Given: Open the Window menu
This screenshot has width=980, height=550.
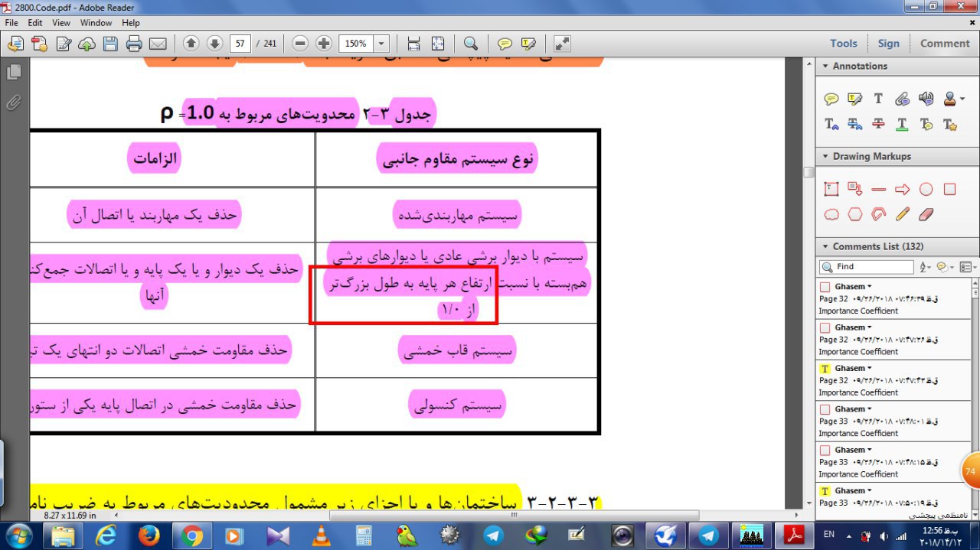Looking at the screenshot, I should point(96,23).
